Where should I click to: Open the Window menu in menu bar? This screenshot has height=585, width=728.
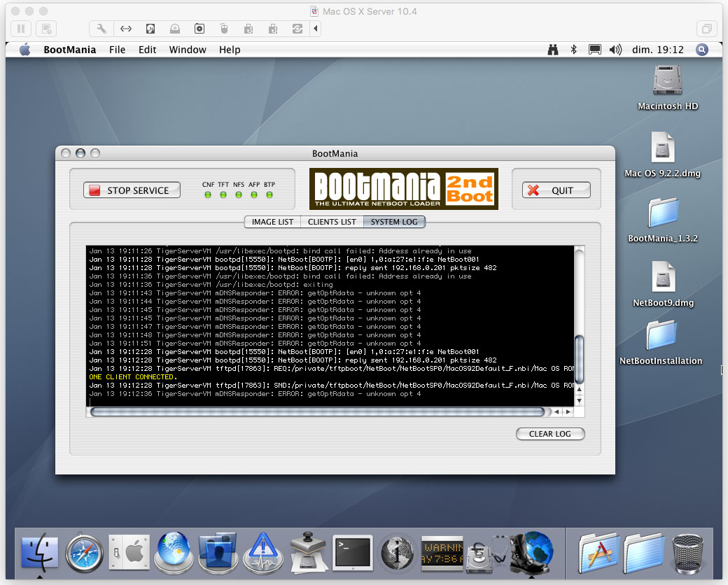point(188,50)
